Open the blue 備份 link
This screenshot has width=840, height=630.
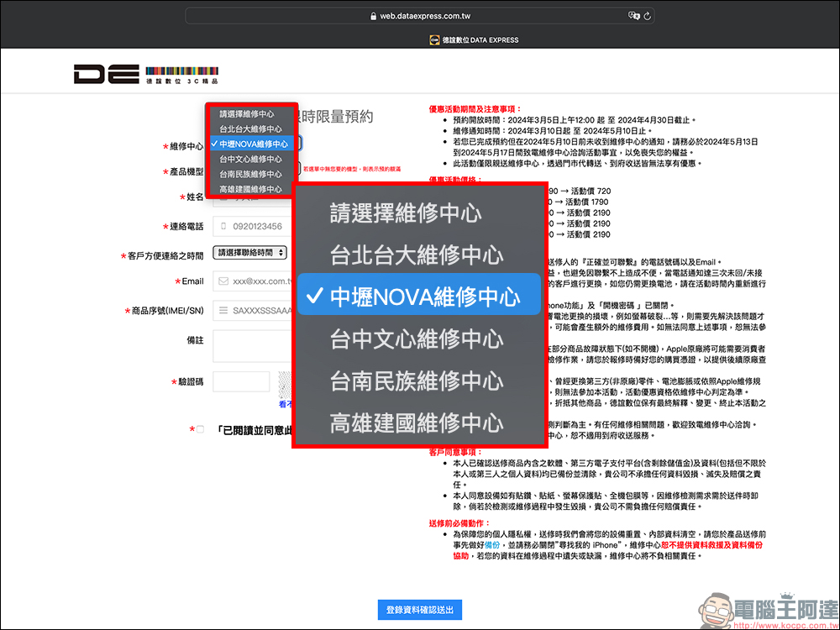[x=492, y=545]
